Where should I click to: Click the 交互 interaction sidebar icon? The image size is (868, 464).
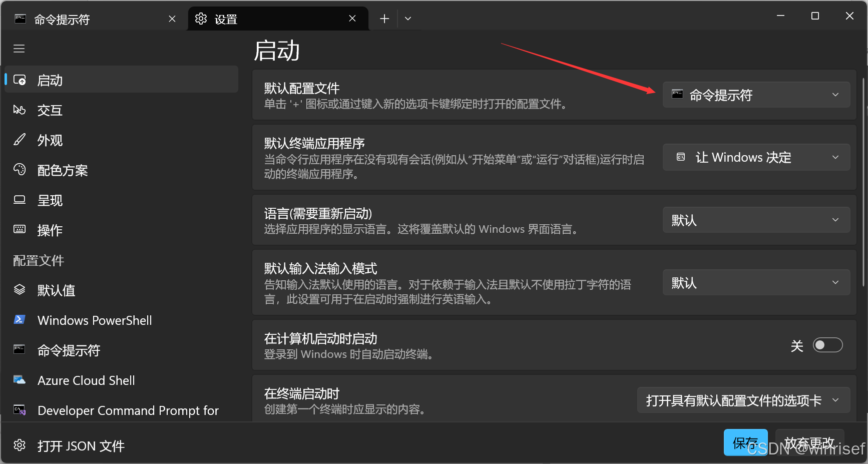coord(20,110)
